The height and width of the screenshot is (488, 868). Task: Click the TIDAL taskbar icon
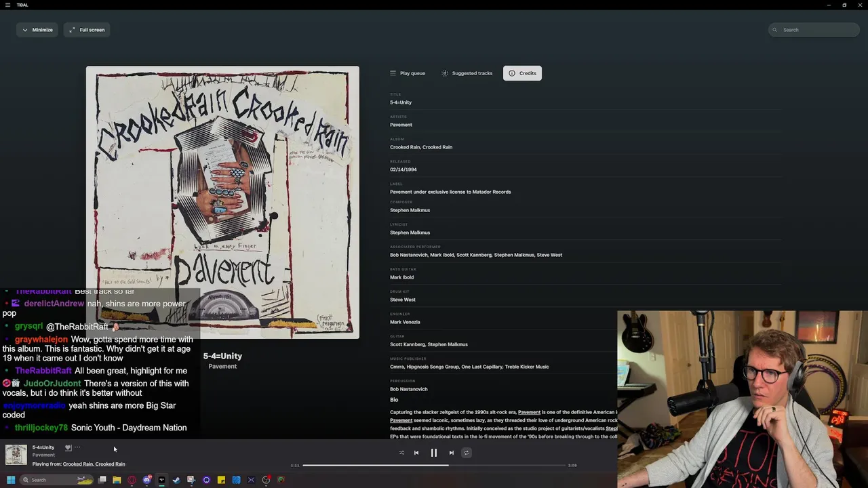point(161,480)
